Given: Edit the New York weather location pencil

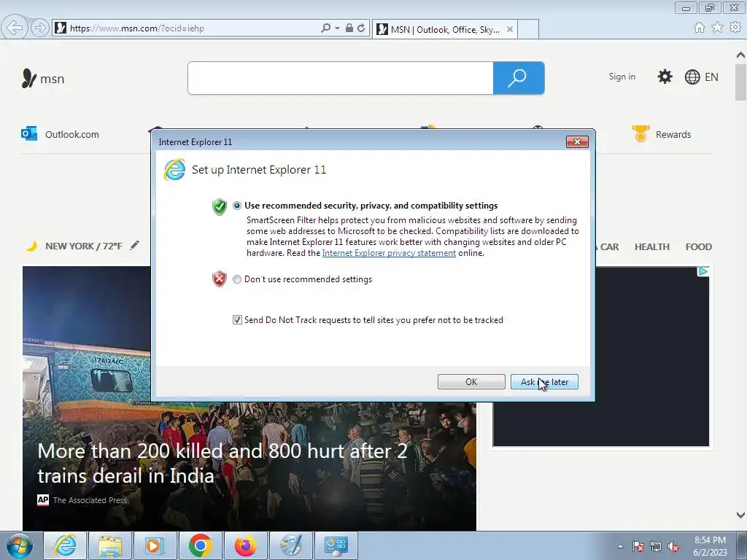Looking at the screenshot, I should pyautogui.click(x=135, y=245).
